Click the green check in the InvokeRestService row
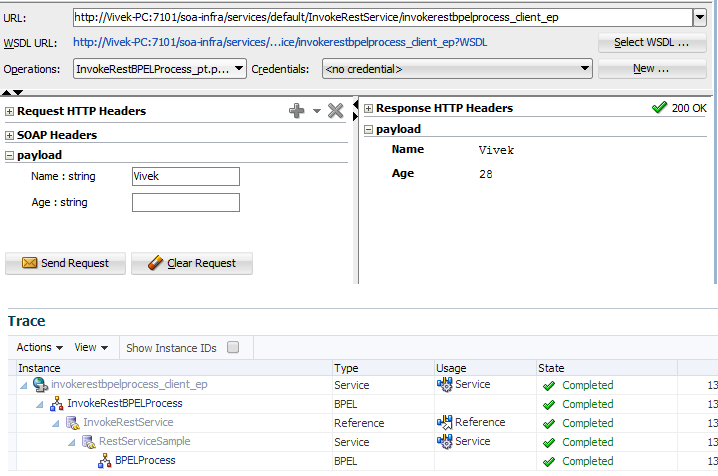This screenshot has height=476, width=718. 549,424
